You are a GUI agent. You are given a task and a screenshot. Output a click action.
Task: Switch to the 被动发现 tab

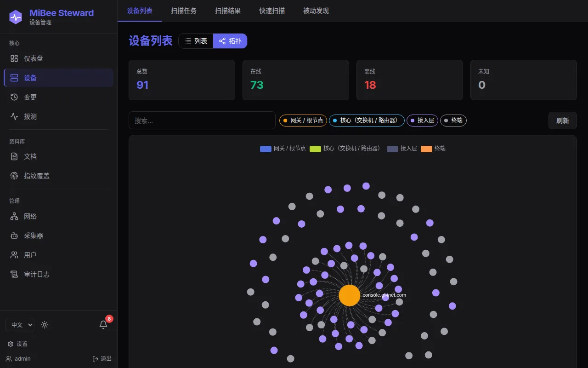[x=316, y=11]
